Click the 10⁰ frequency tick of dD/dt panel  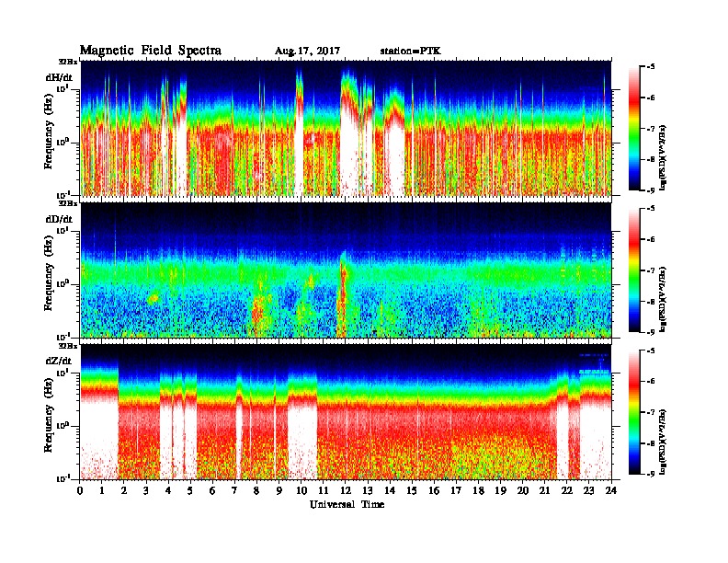[x=63, y=283]
